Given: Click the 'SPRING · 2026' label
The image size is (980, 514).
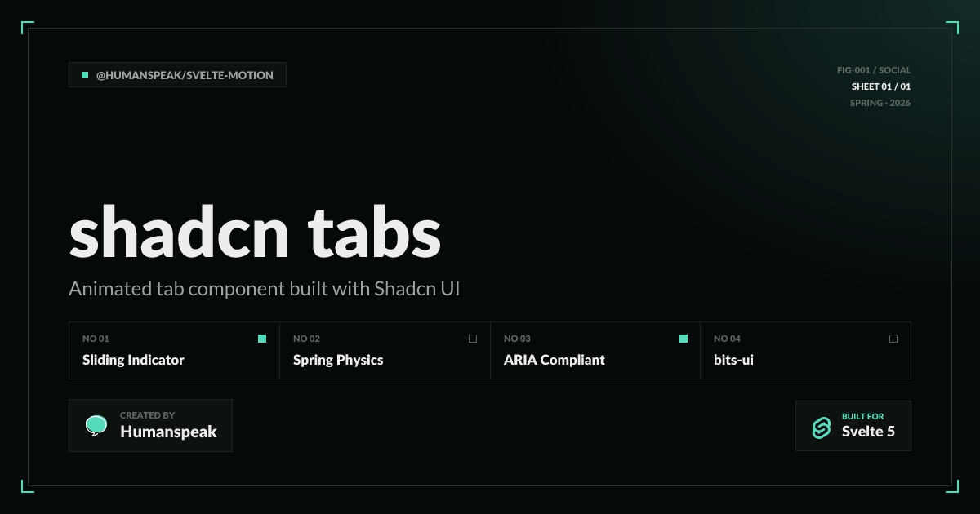Looking at the screenshot, I should 880,103.
